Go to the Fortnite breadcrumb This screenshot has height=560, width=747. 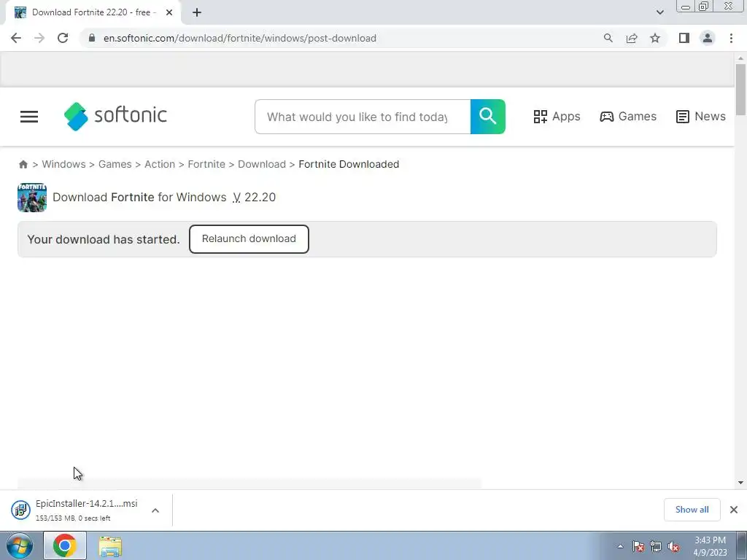coord(206,164)
